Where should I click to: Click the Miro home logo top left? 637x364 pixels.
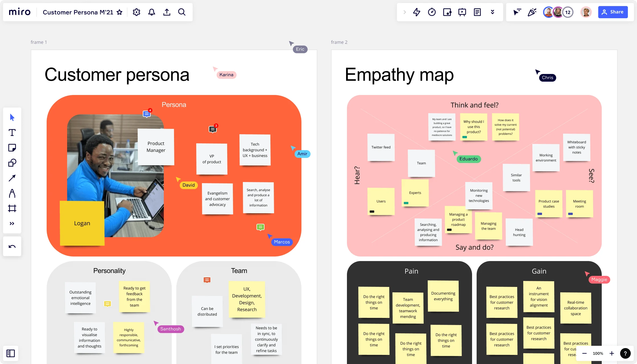pos(19,12)
